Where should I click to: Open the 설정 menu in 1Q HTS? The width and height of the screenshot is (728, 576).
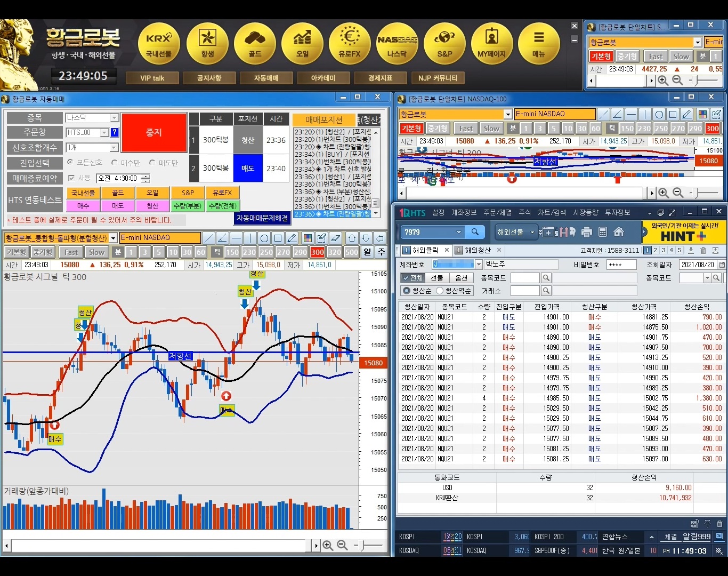pyautogui.click(x=438, y=212)
